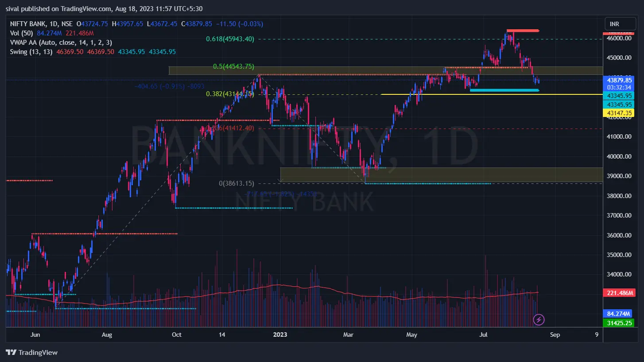Screen dimensions: 644x362
Task: Select the lower olive rectangle zone near 39000
Action: click(x=441, y=175)
